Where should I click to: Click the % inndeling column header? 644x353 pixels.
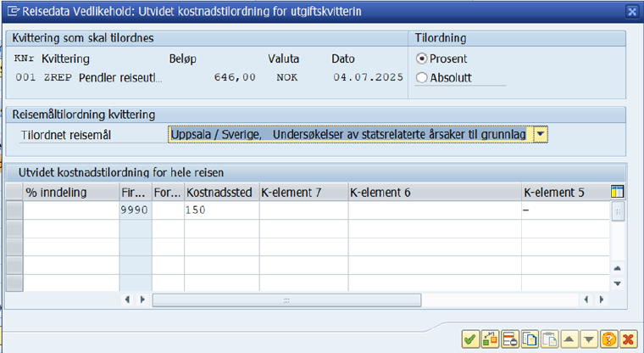coord(71,192)
